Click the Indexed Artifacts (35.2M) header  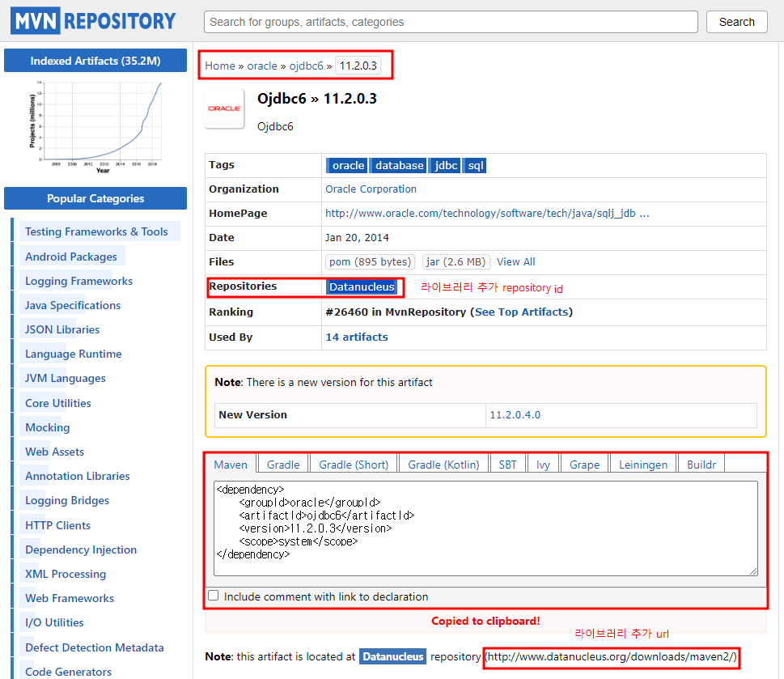click(95, 61)
